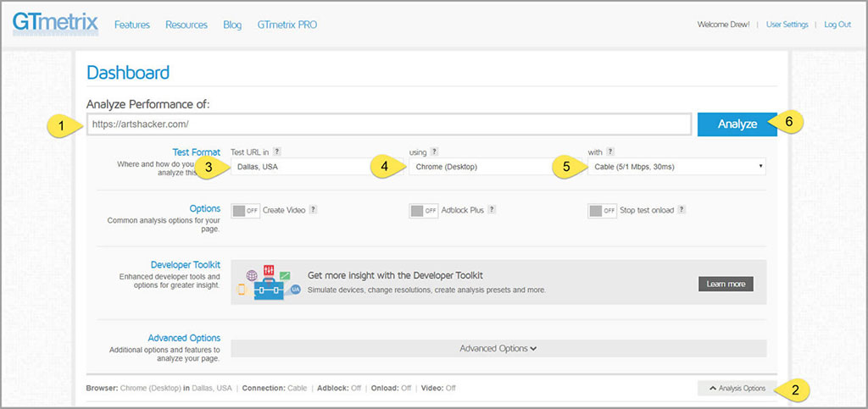
Task: Click 'Browser: Chrome (Desktop)' summary text
Action: [x=133, y=389]
